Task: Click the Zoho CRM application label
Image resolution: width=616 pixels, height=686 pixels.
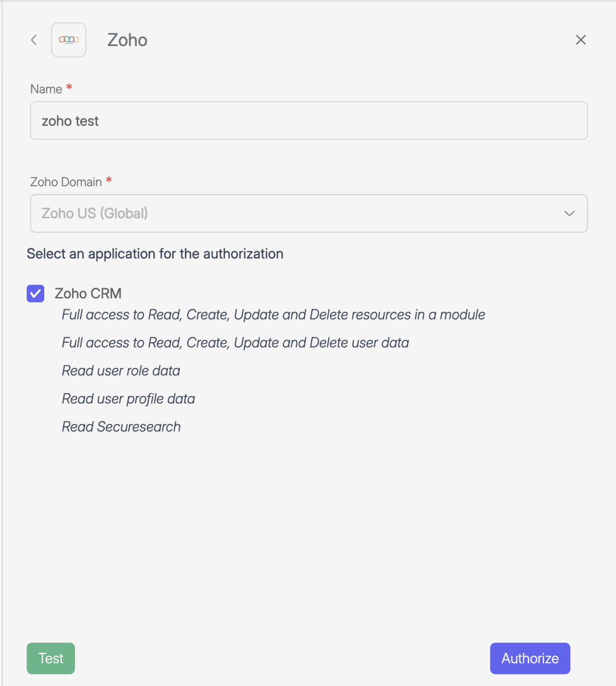Action: 88,293
